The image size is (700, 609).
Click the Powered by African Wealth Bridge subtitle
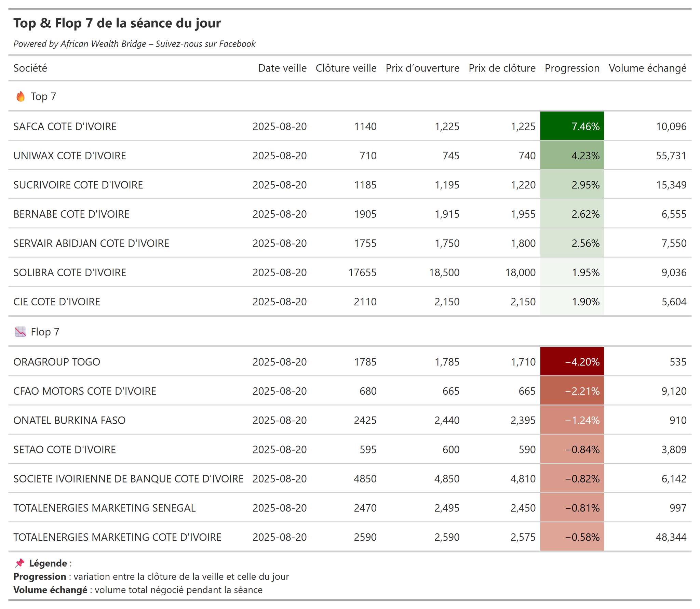[x=134, y=44]
